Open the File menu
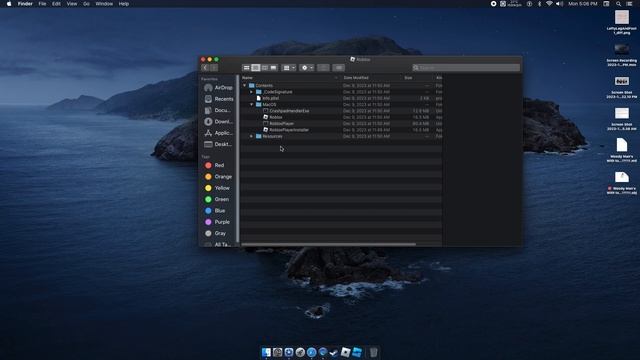 (x=42, y=4)
